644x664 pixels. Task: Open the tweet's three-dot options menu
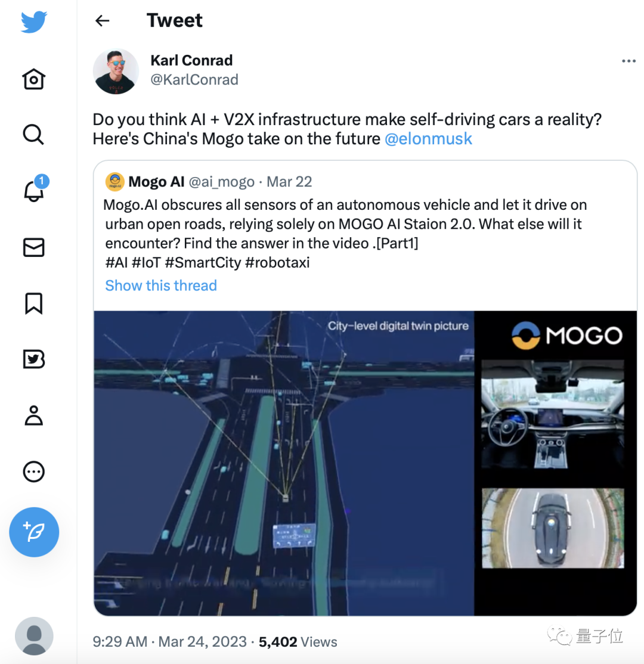pyautogui.click(x=628, y=61)
